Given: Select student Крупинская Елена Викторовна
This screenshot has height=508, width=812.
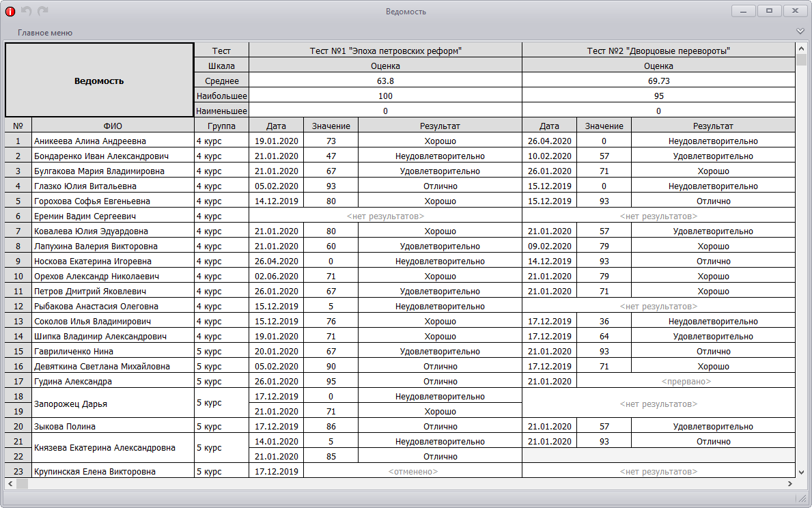Looking at the screenshot, I should click(113, 470).
